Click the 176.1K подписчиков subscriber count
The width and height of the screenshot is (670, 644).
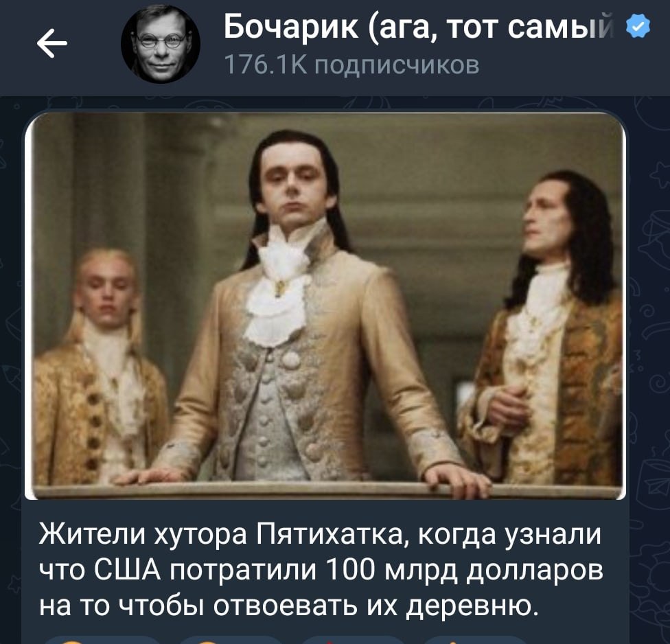coord(351,65)
